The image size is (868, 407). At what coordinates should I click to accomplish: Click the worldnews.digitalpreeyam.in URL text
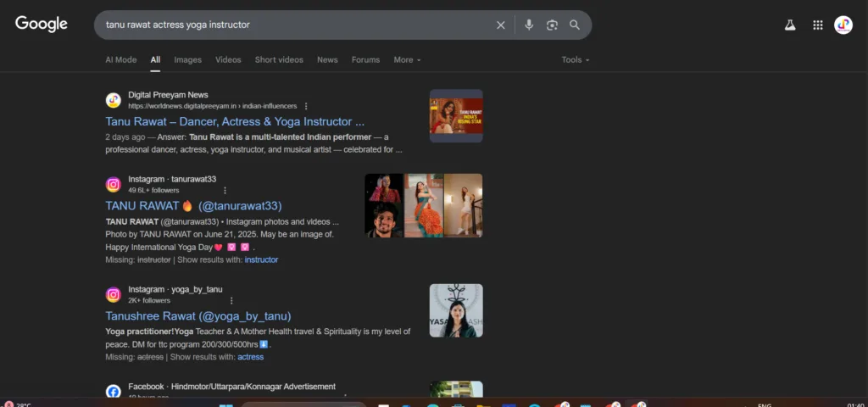click(213, 106)
